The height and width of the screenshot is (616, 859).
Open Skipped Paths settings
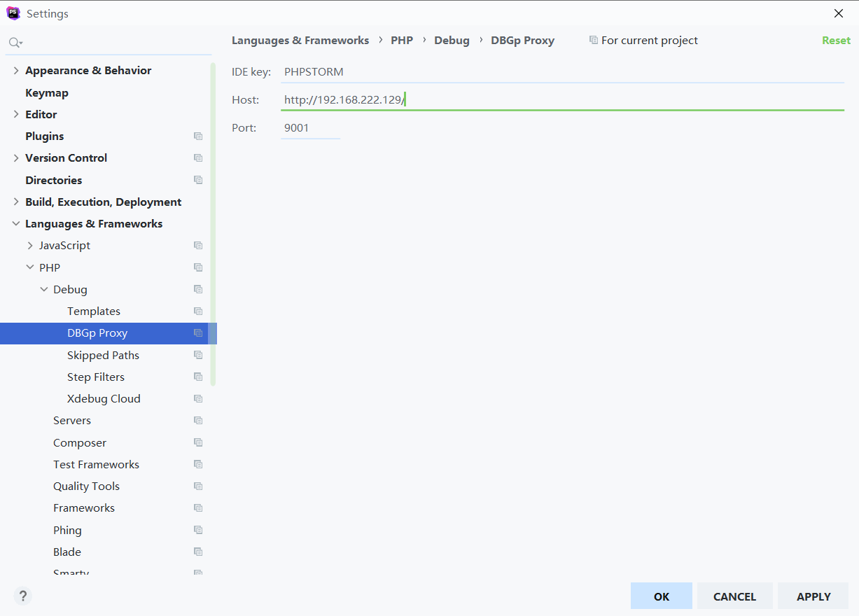[103, 355]
